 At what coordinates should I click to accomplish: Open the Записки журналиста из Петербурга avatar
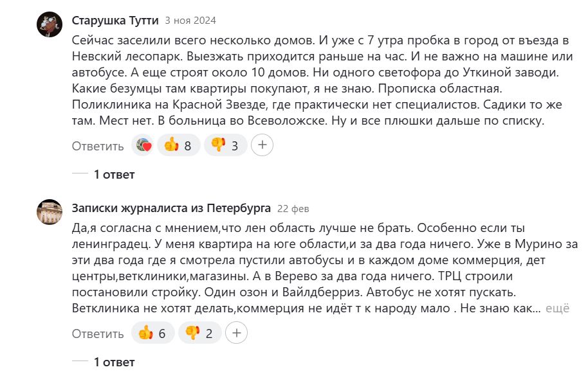[x=50, y=212]
